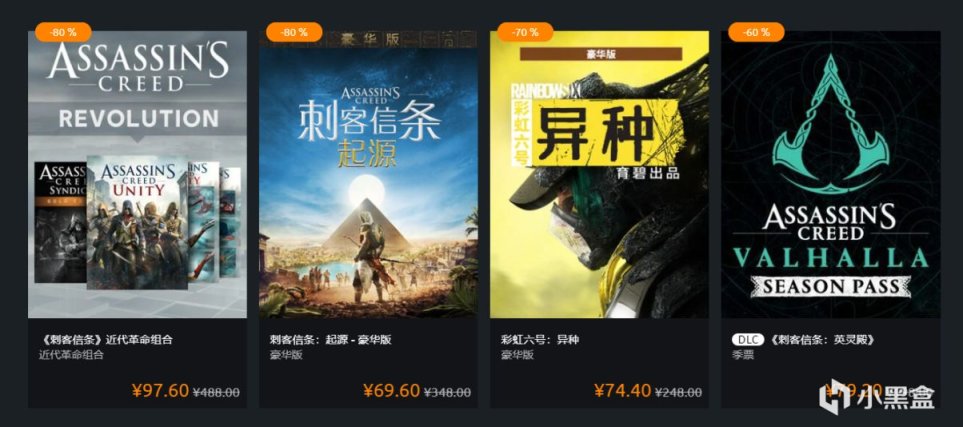Open the Assassin's Creed Revolution bundle cover
Image resolution: width=963 pixels, height=427 pixels.
pyautogui.click(x=138, y=174)
